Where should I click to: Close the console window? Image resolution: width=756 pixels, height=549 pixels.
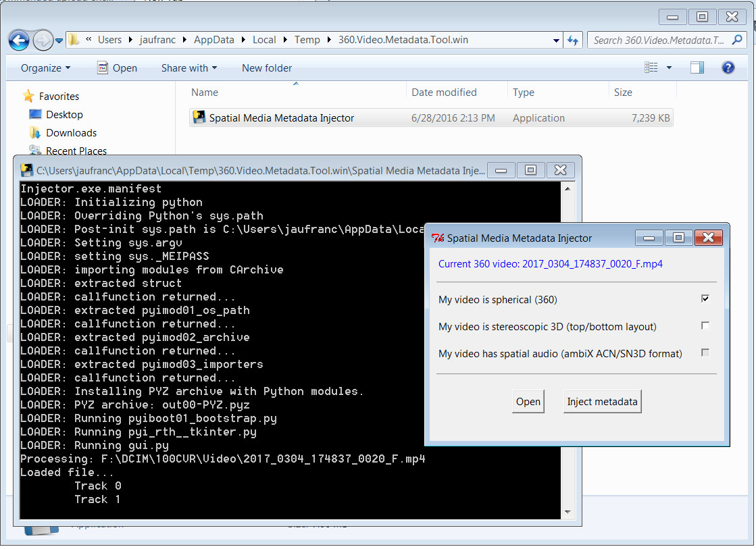[x=560, y=170]
